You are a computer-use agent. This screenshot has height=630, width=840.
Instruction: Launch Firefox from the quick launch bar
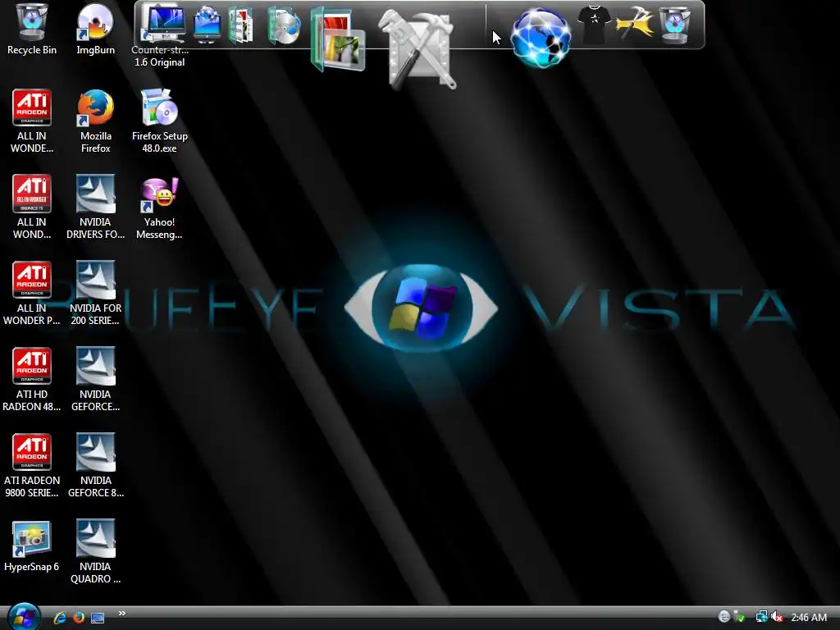pyautogui.click(x=79, y=618)
